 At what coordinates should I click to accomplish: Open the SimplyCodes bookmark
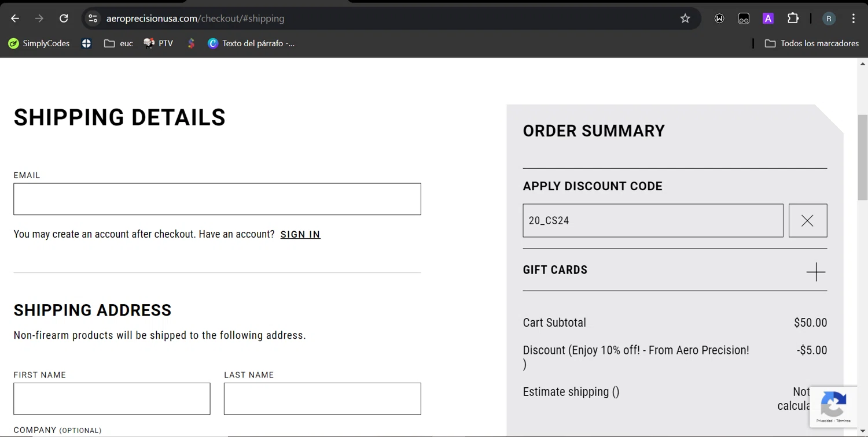pos(39,43)
